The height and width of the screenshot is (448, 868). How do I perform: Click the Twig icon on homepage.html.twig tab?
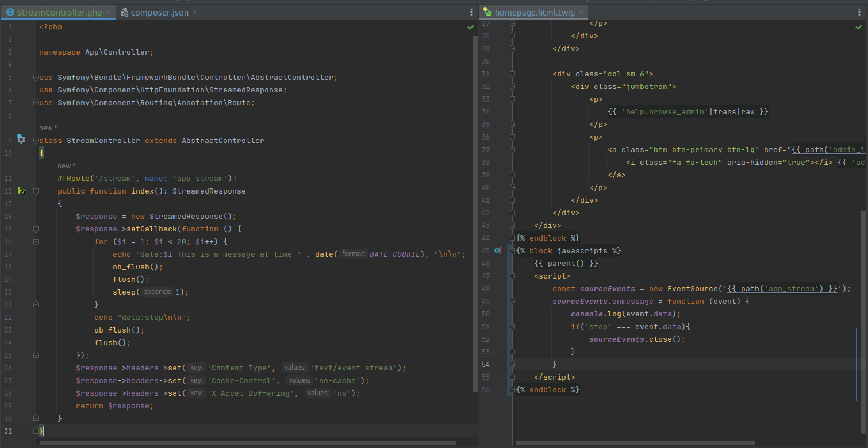click(x=488, y=11)
